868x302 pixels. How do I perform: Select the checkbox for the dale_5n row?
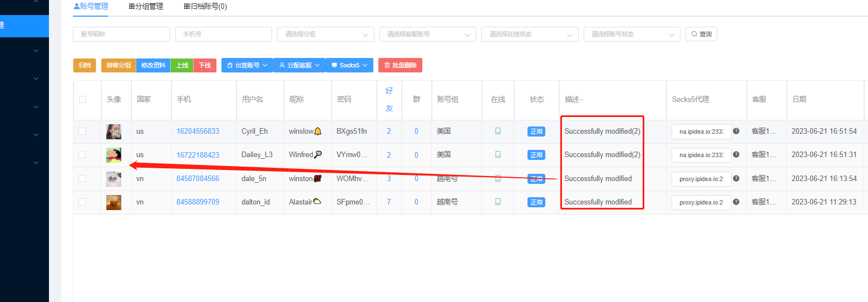click(82, 178)
